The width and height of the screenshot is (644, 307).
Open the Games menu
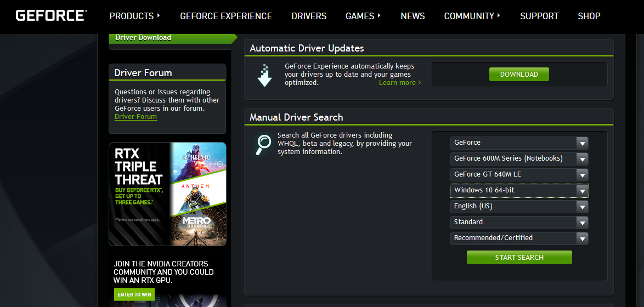363,16
